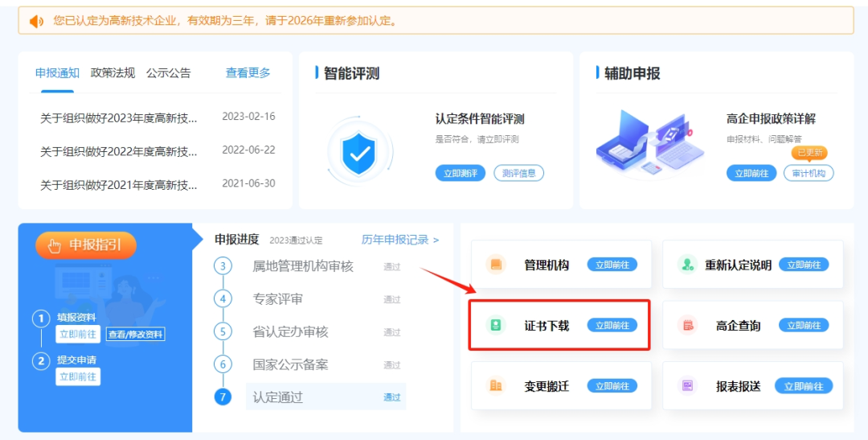This screenshot has height=440, width=868.
Task: Click the date 2022-06-22
Action: coord(248,150)
